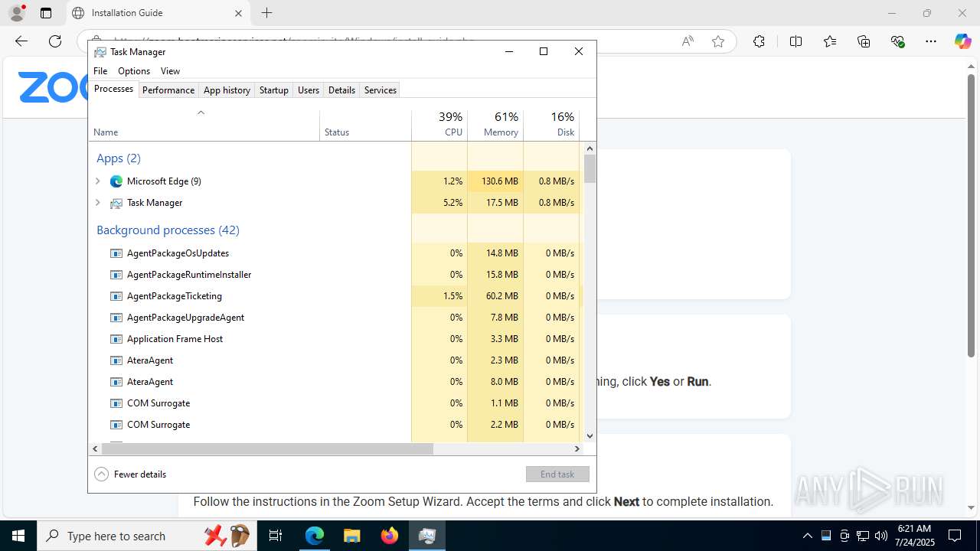Click the Microsoft Edge process icon
This screenshot has width=980, height=551.
pos(116,181)
